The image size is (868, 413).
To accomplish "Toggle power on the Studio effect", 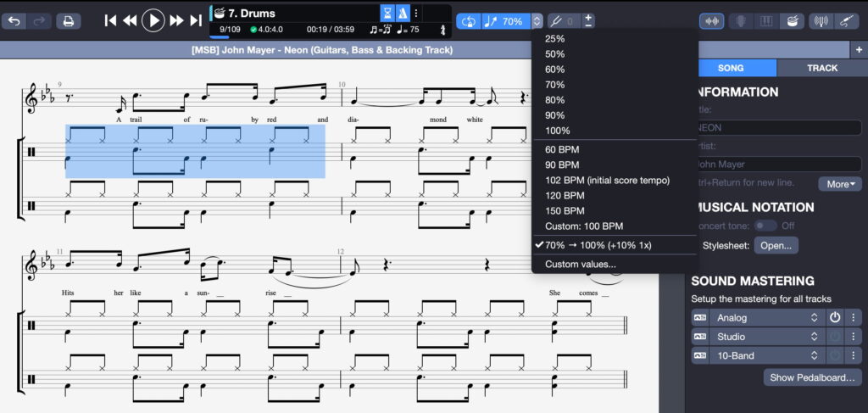I will (x=835, y=337).
